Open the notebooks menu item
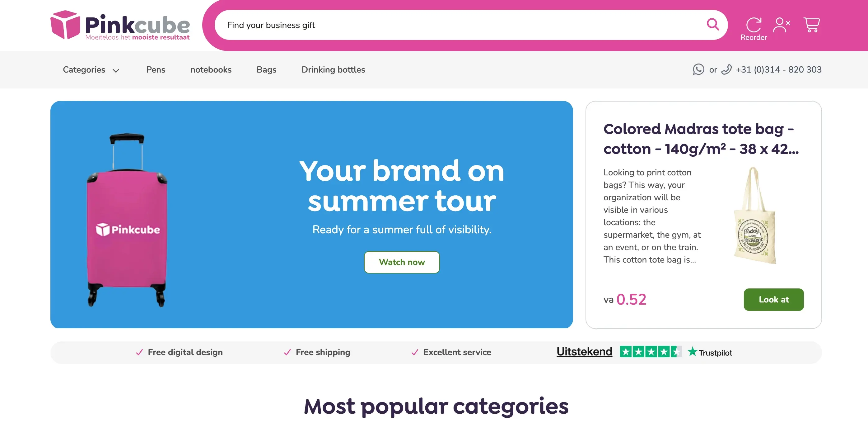This screenshot has height=428, width=868. click(211, 70)
